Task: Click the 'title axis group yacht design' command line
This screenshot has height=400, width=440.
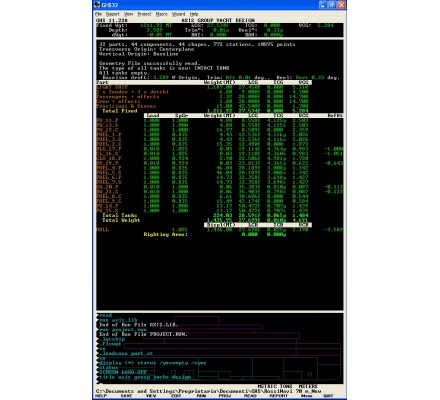Action: pos(145,377)
